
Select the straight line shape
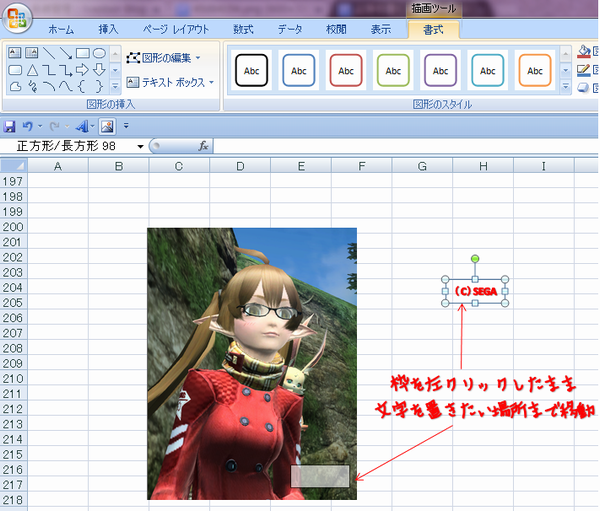point(49,52)
